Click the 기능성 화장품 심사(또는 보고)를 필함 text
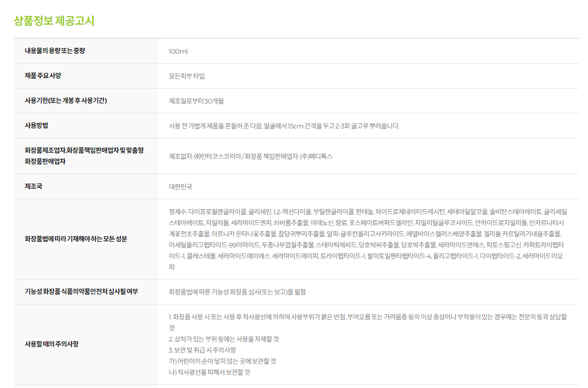588x388 pixels. pyautogui.click(x=237, y=292)
